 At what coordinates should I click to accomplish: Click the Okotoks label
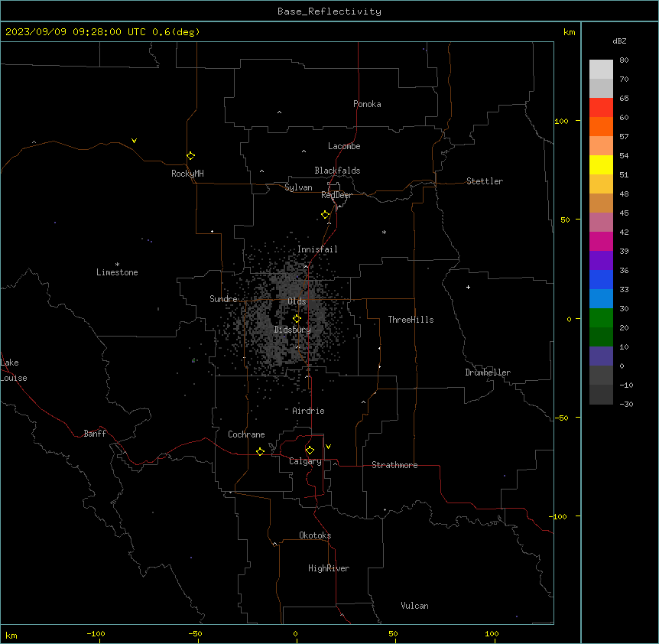pyautogui.click(x=315, y=535)
